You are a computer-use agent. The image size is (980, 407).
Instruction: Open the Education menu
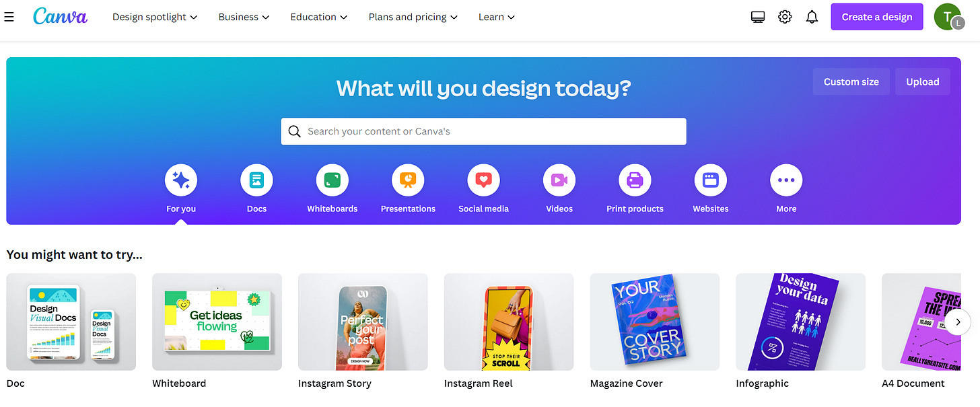[319, 17]
